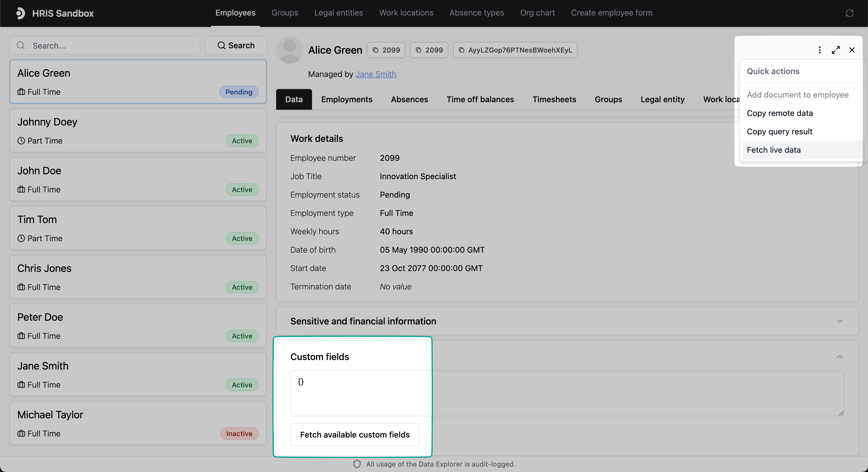Click the HRIS Sandbox logo icon
This screenshot has width=868, height=472.
coord(21,13)
